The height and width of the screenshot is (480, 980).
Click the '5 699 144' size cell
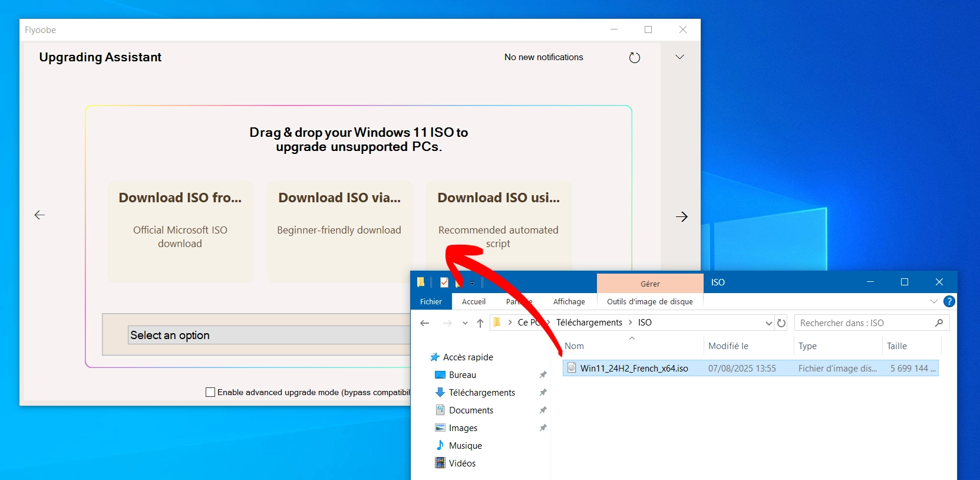[913, 369]
